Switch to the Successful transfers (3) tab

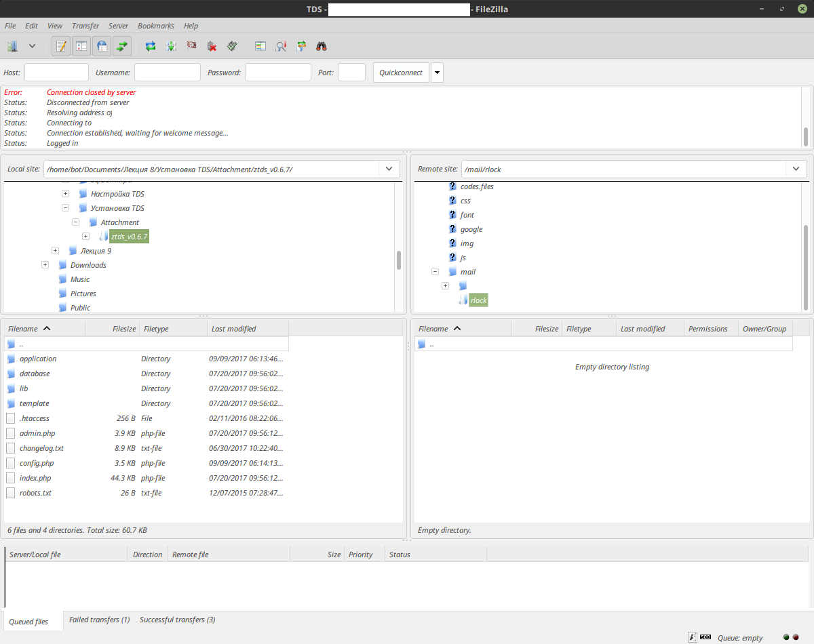(178, 620)
